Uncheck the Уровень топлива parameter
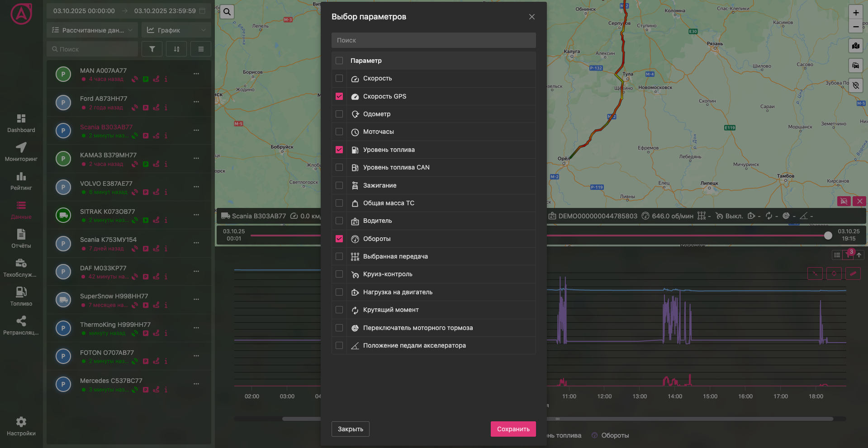The height and width of the screenshot is (448, 868). point(339,150)
